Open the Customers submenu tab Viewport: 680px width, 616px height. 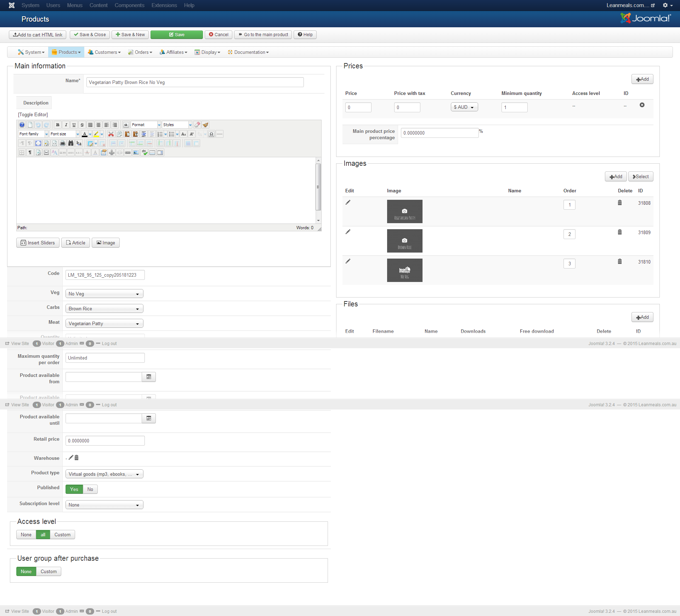(x=104, y=52)
